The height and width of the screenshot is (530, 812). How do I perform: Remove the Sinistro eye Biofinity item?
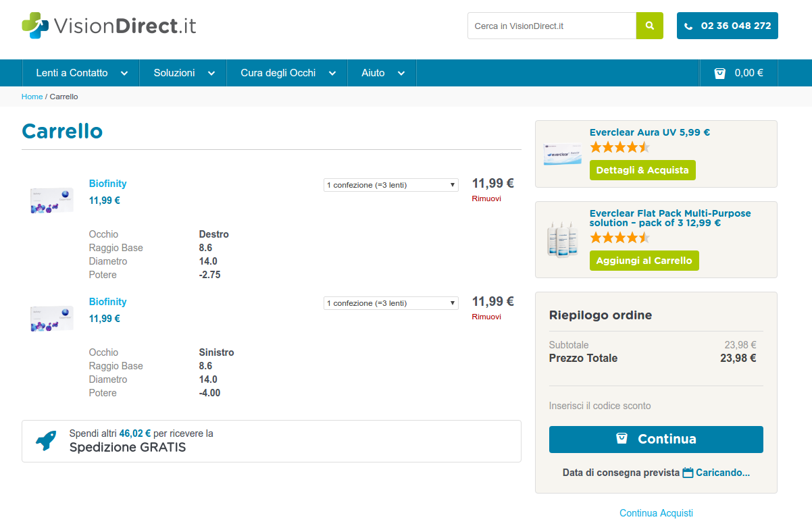point(486,317)
